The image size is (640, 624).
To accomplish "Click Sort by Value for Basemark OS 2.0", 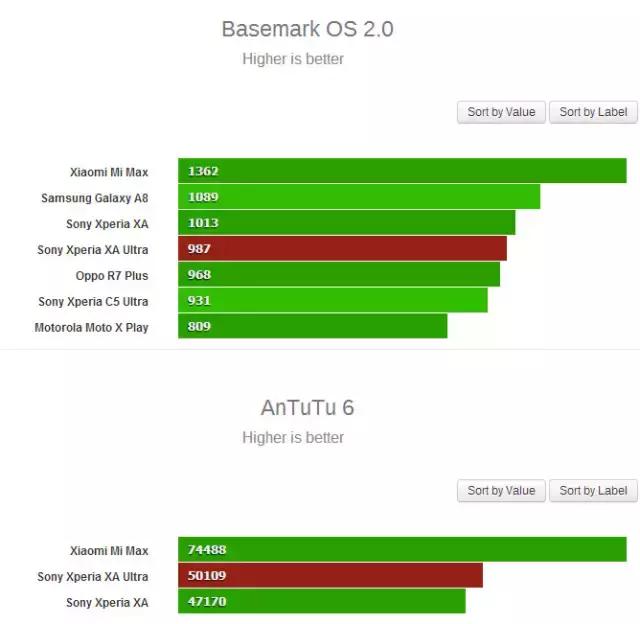I will coord(501,112).
